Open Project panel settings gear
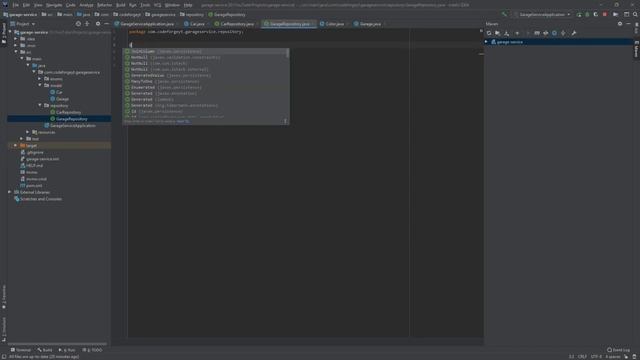 98,24
